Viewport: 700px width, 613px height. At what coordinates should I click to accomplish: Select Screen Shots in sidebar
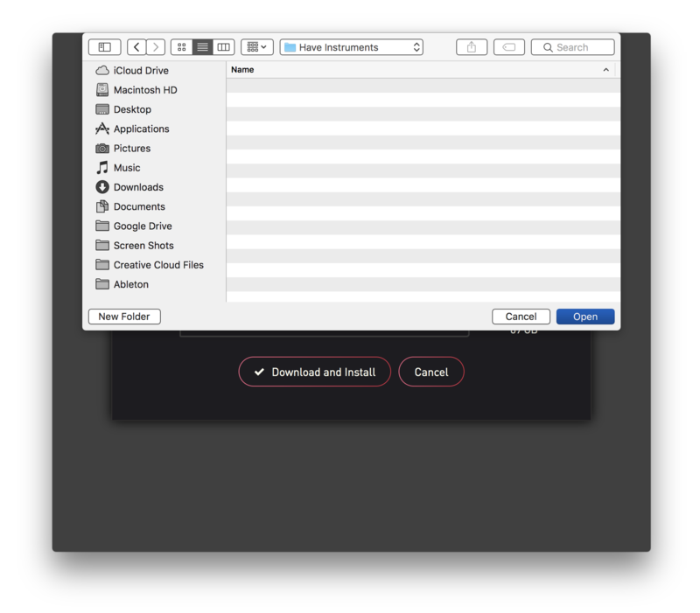click(135, 246)
